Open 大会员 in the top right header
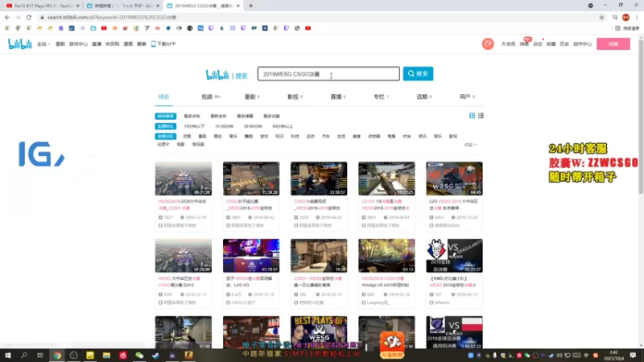This screenshot has height=362, width=644. [x=508, y=44]
